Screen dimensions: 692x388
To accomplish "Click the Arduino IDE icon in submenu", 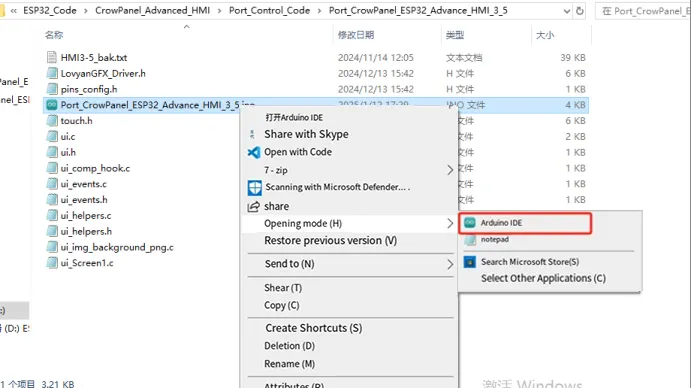I will click(x=470, y=223).
